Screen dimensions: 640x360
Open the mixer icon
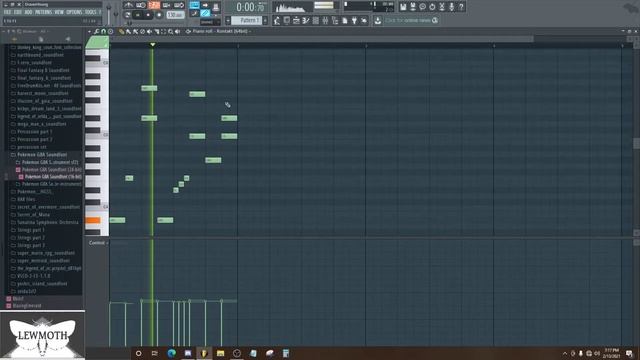(325, 20)
